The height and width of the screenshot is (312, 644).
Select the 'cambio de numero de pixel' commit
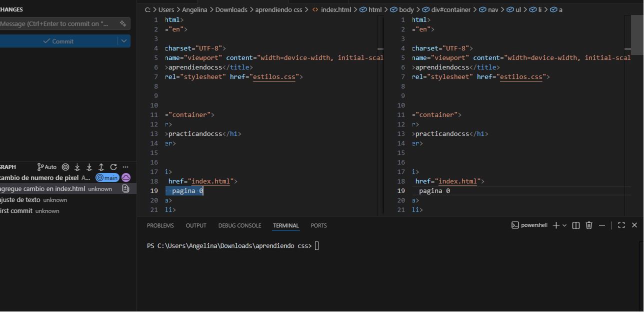[x=39, y=177]
